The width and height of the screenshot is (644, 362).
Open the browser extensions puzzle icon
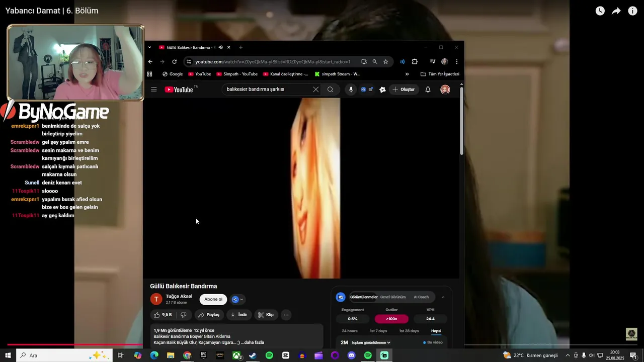[415, 61]
